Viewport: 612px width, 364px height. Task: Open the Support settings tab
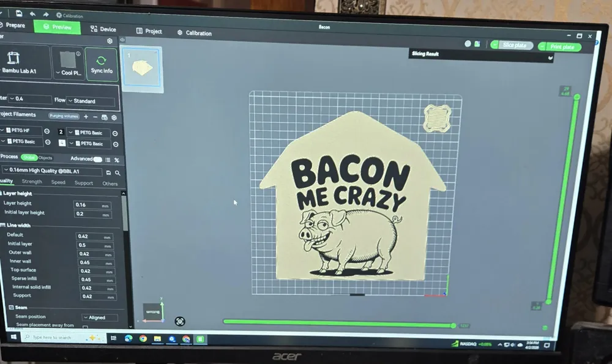click(x=83, y=183)
